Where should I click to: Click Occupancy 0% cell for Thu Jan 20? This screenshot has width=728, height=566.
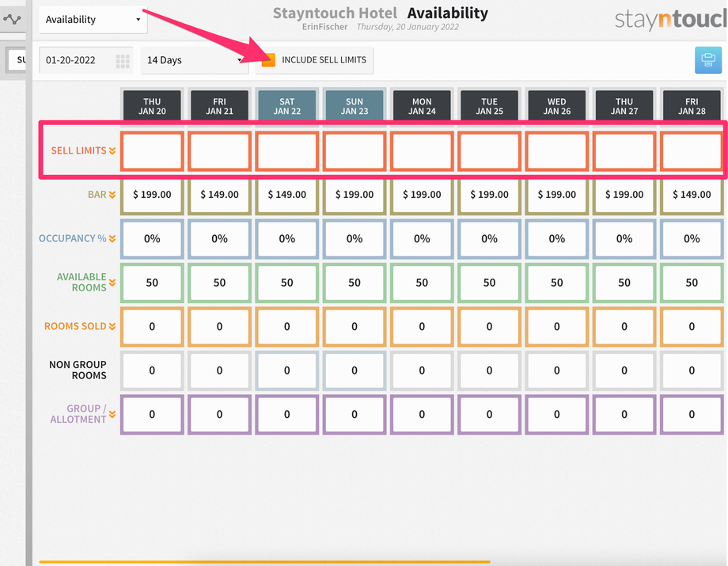pyautogui.click(x=152, y=238)
